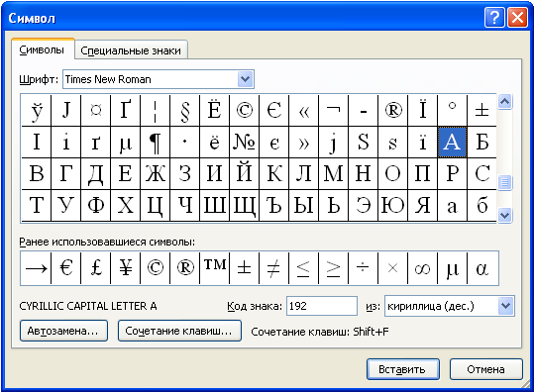Open the Шрифт font dropdown
Image resolution: width=534 pixels, height=392 pixels.
pos(246,79)
